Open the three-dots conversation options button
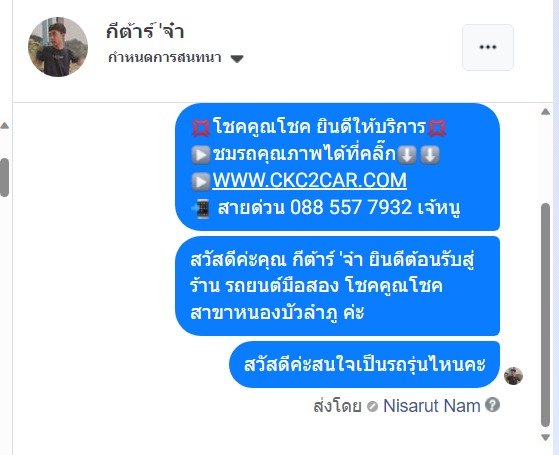Image resolution: width=559 pixels, height=455 pixels. [488, 47]
